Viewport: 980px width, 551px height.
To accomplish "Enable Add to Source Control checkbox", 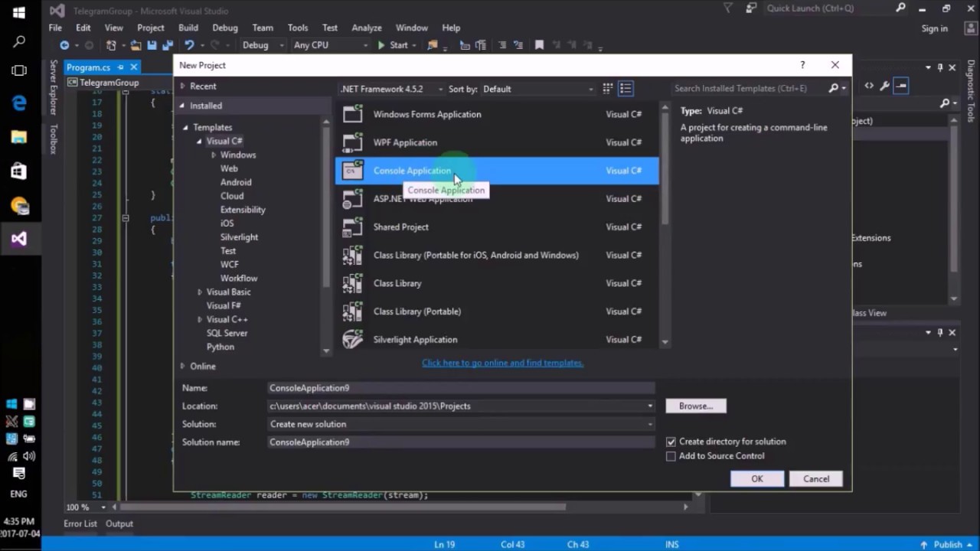I will click(x=671, y=456).
